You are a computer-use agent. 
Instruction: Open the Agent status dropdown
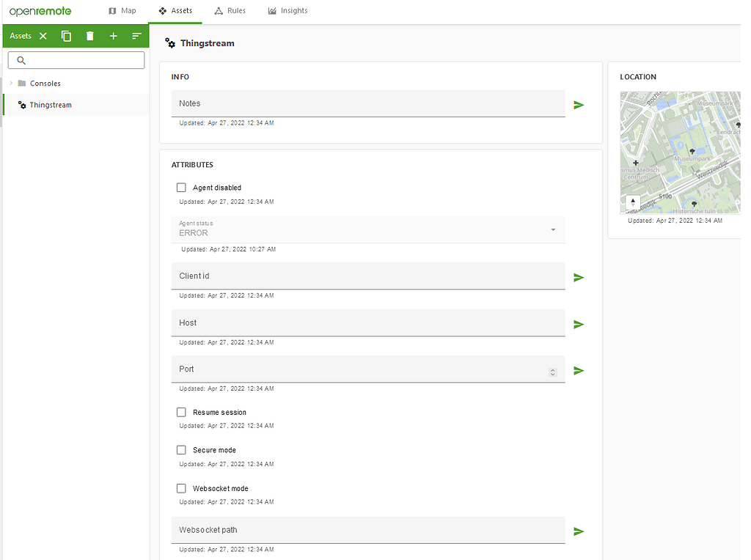pyautogui.click(x=367, y=229)
